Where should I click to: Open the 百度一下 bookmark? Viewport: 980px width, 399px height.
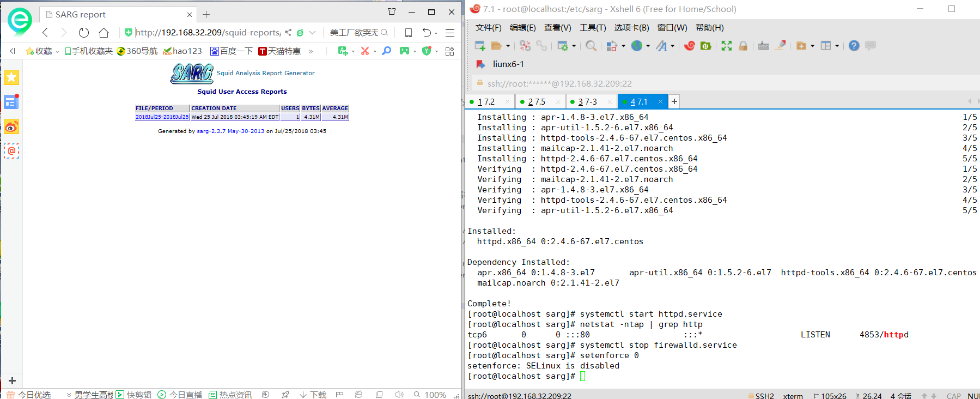coord(232,51)
